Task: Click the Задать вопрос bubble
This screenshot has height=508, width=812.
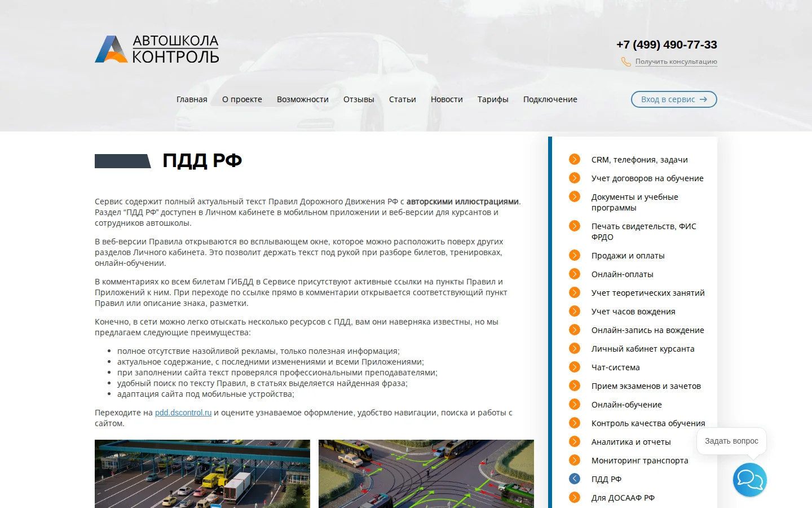Action: click(731, 441)
